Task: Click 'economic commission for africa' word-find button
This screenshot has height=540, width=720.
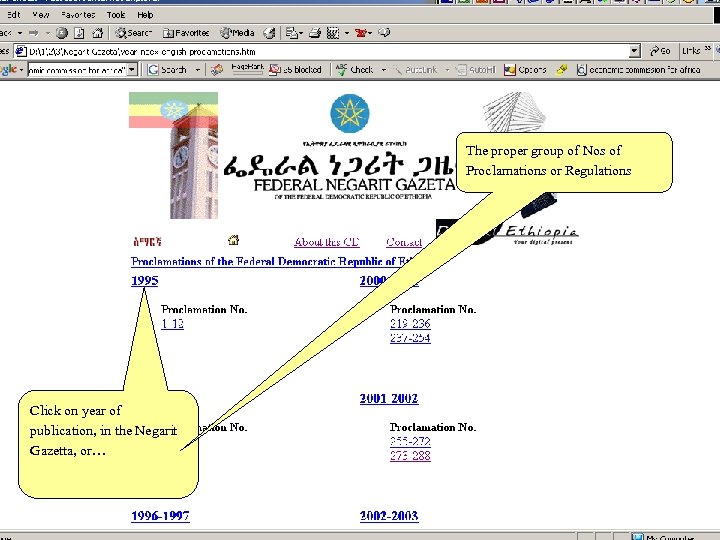Action: pyautogui.click(x=638, y=70)
